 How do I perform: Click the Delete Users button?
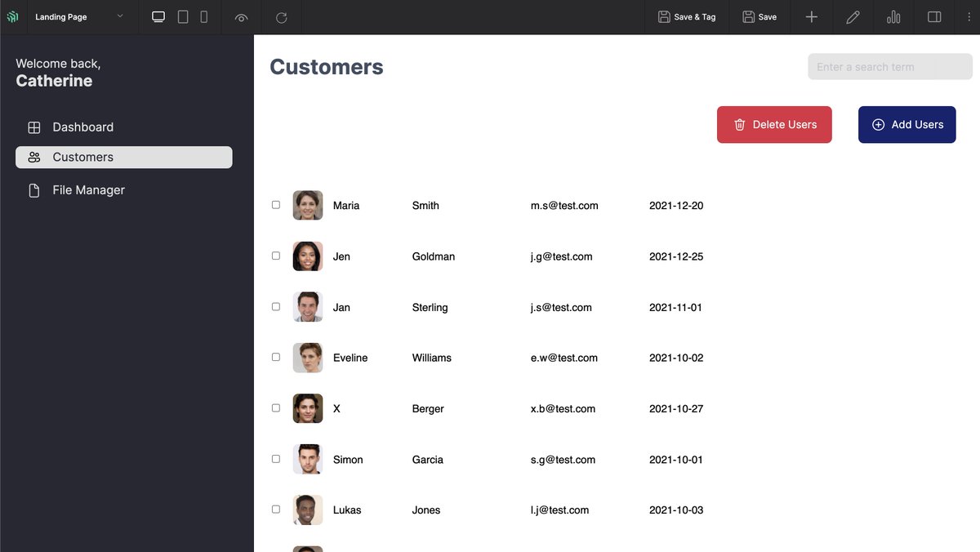774,125
